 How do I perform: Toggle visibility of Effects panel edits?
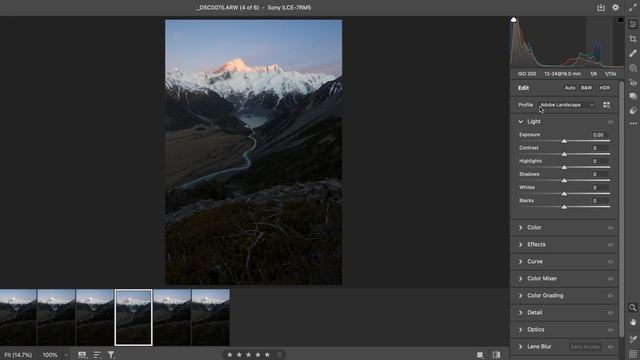click(610, 244)
